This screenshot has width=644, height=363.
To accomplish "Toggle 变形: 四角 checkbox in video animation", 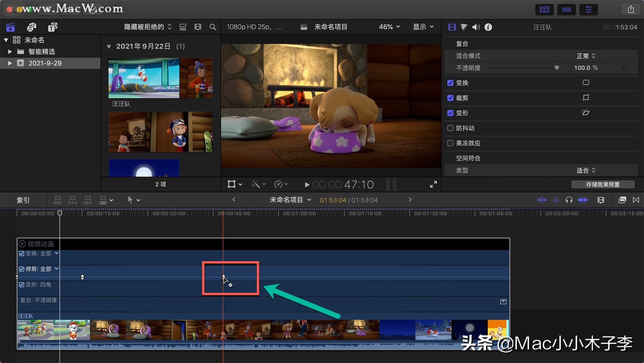I will (21, 285).
